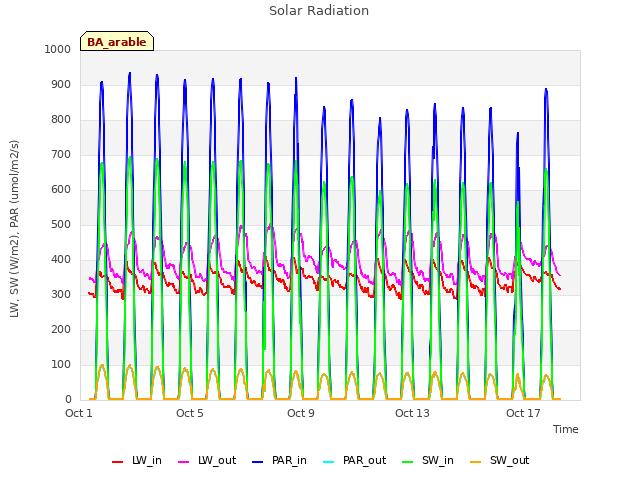Image resolution: width=640 pixels, height=480 pixels.
Task: Click the Time axis title
Action: (566, 429)
